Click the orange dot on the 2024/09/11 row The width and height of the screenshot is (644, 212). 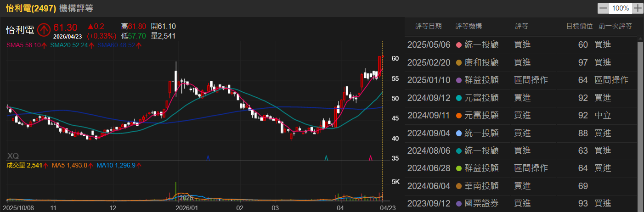(458, 116)
